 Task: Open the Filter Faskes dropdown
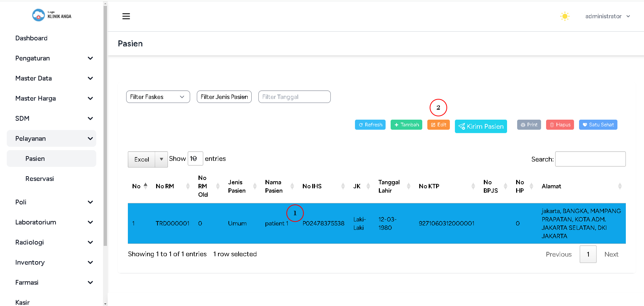(x=158, y=97)
